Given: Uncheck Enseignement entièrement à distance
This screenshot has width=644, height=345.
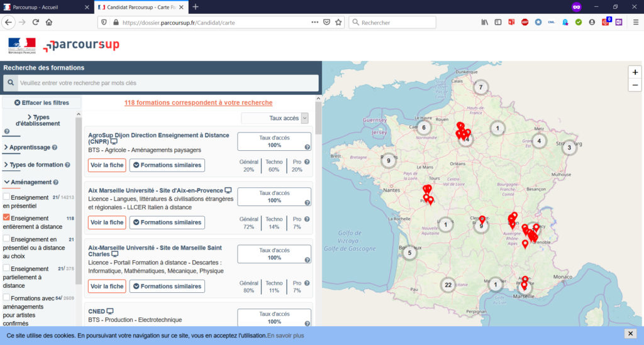Looking at the screenshot, I should pyautogui.click(x=6, y=217).
